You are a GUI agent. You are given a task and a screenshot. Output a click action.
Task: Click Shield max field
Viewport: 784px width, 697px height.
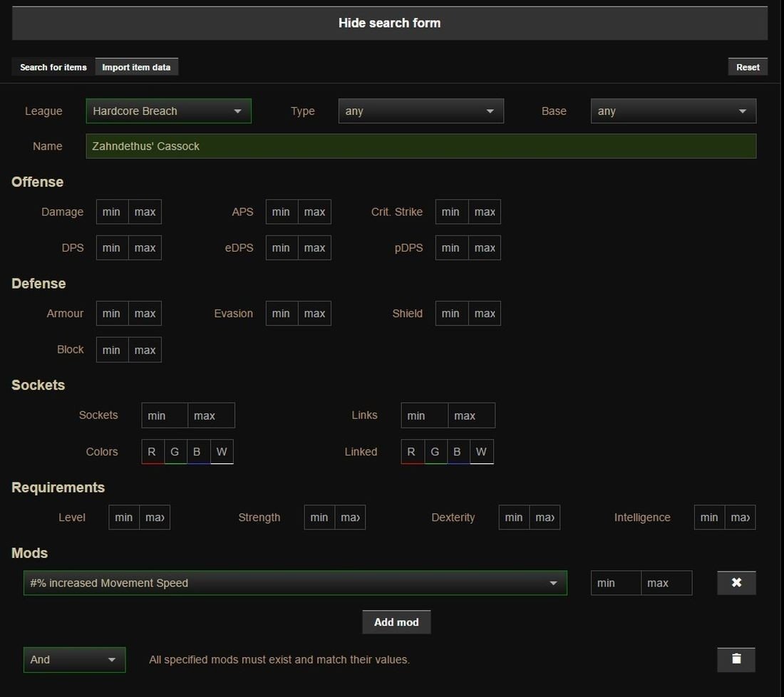click(x=485, y=314)
